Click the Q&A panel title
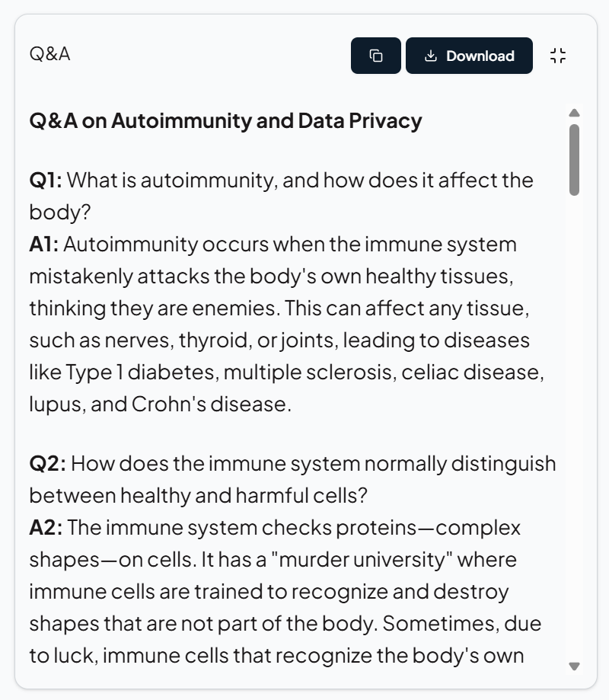 click(x=49, y=54)
